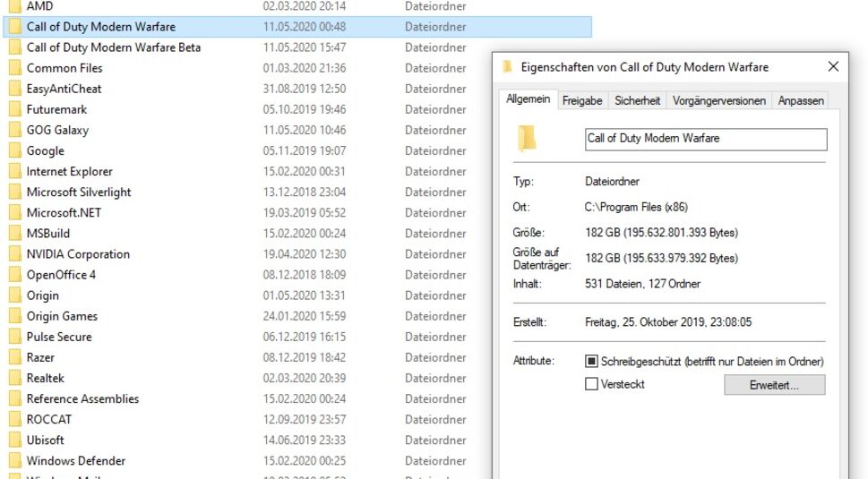The height and width of the screenshot is (479, 868).
Task: Select the Call of Duty Modern Warfare Beta row
Action: pos(114,47)
